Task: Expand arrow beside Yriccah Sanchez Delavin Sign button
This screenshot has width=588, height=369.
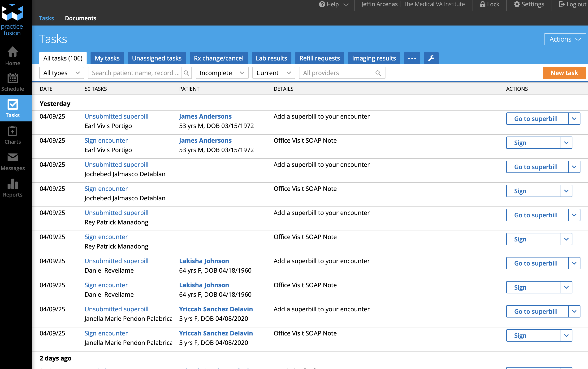Action: point(566,335)
